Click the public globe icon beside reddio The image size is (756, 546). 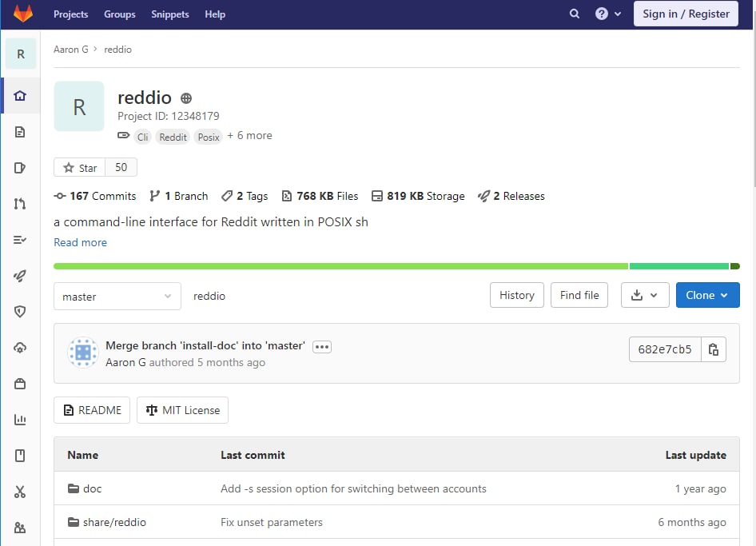[186, 98]
